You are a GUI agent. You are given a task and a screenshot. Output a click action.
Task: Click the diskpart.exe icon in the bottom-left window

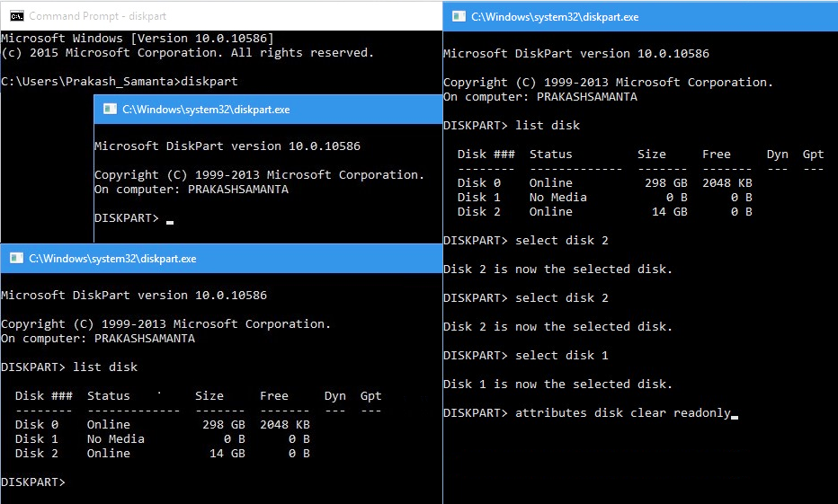coord(16,259)
